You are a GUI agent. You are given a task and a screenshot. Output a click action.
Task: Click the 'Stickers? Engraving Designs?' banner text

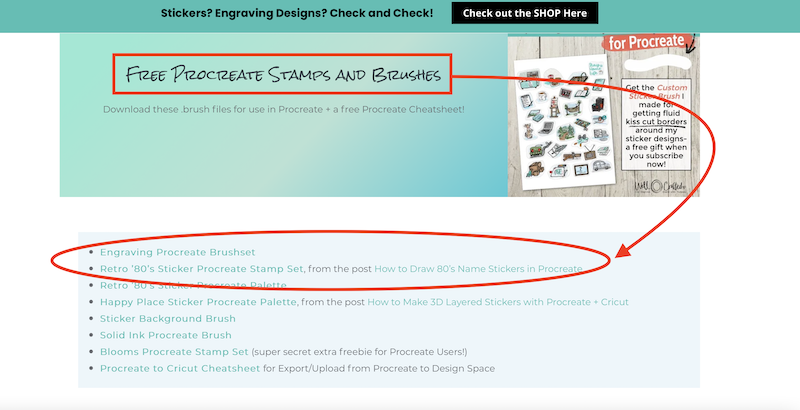(x=297, y=13)
